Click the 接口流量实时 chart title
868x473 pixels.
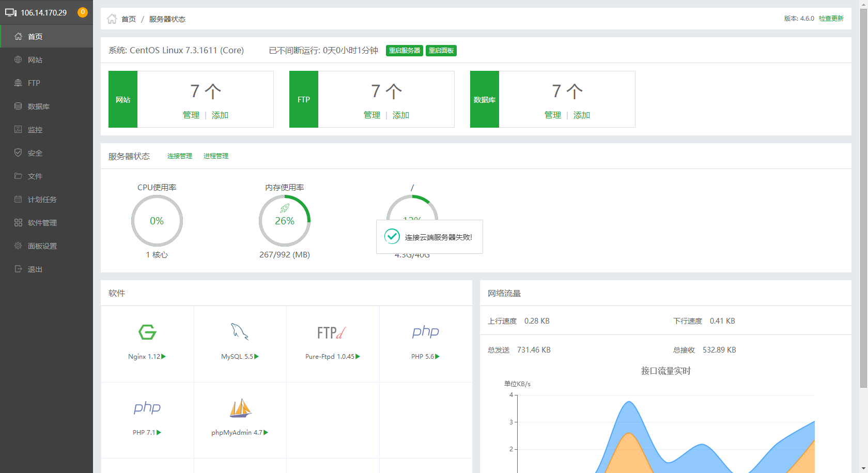point(665,371)
